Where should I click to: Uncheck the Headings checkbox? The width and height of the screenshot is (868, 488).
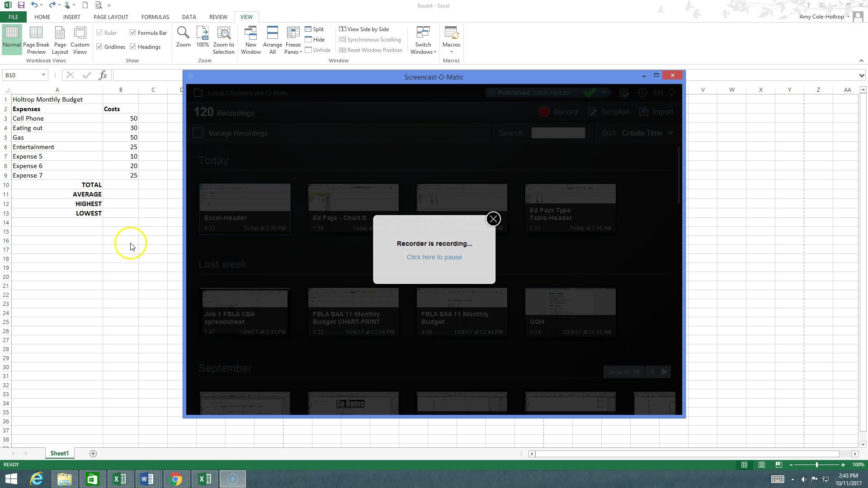(x=133, y=47)
